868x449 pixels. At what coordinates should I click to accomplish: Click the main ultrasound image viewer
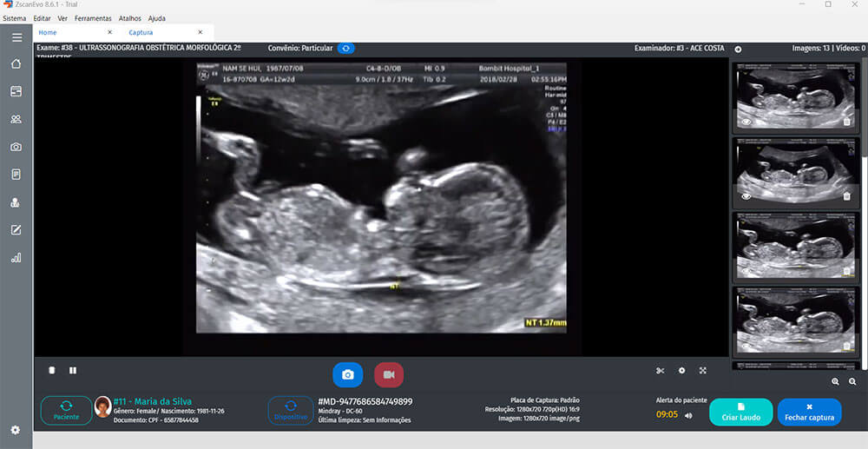tap(381, 198)
